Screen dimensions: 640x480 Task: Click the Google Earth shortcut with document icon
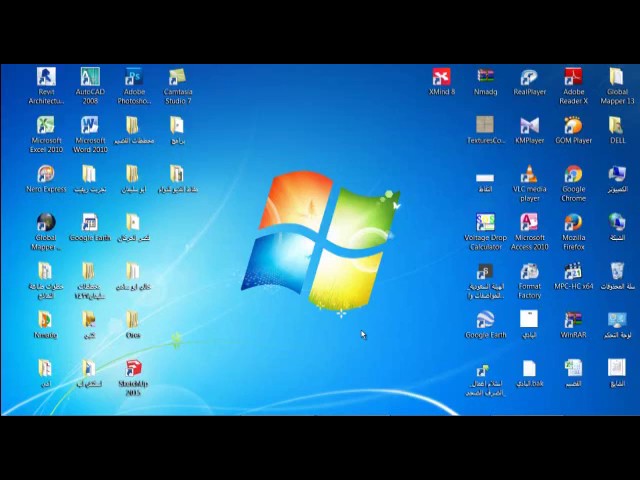[90, 227]
